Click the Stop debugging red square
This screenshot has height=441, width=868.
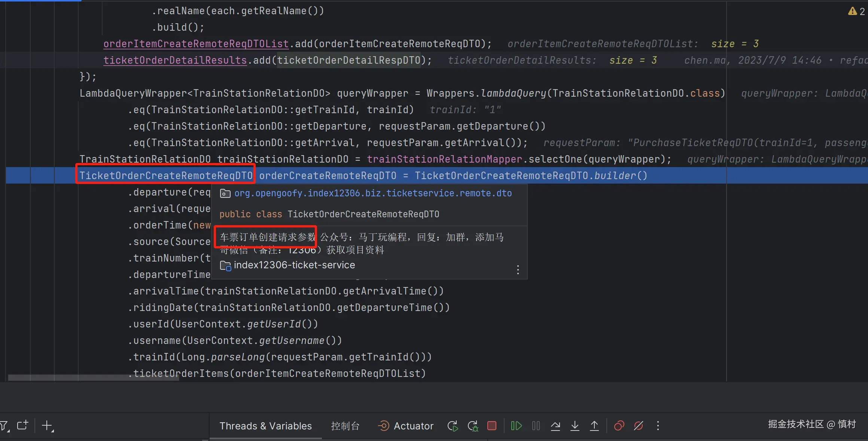tap(492, 426)
